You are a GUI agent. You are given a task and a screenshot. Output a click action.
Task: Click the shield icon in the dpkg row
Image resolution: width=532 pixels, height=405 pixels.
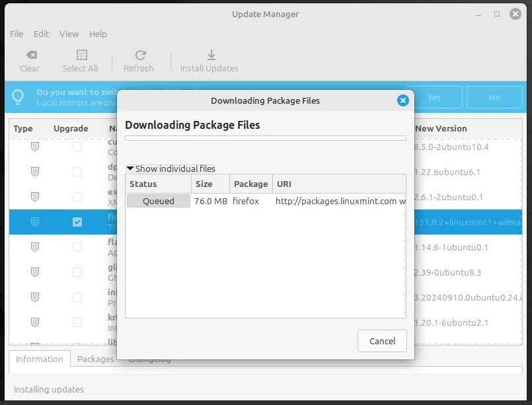pos(34,172)
